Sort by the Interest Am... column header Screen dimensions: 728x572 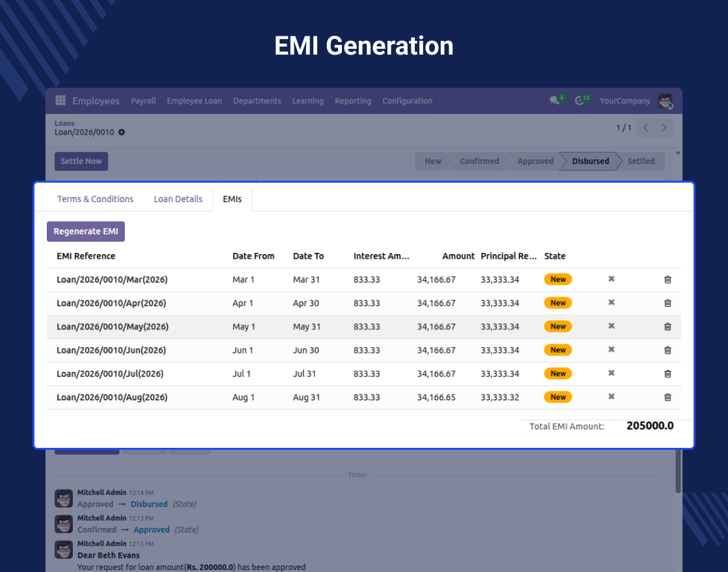pos(381,256)
